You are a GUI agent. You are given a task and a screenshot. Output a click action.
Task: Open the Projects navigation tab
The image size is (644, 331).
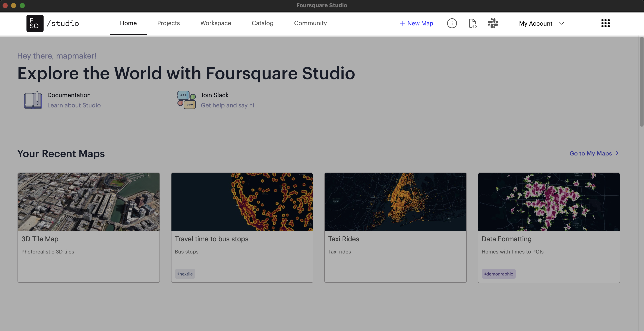tap(168, 23)
